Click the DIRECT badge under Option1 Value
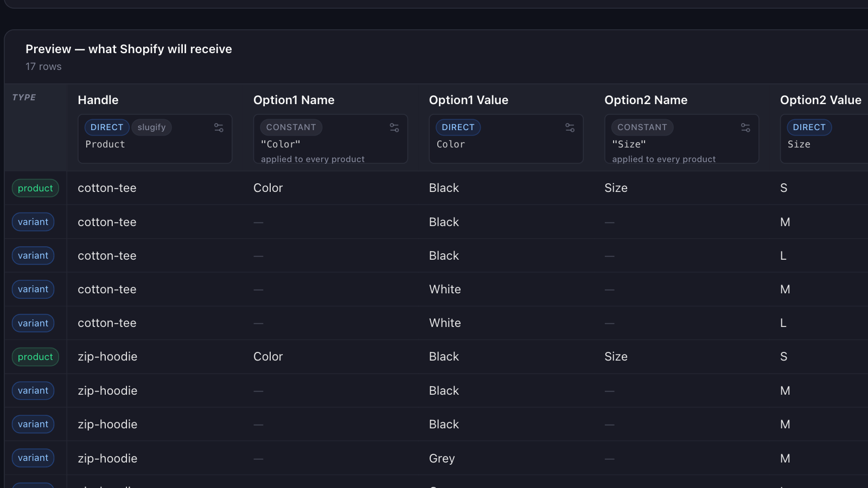 tap(458, 127)
